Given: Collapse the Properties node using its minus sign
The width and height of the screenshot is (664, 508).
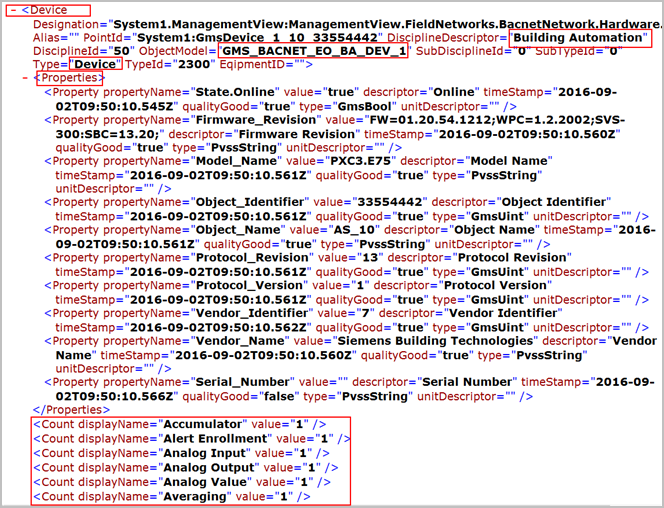Looking at the screenshot, I should (24, 77).
